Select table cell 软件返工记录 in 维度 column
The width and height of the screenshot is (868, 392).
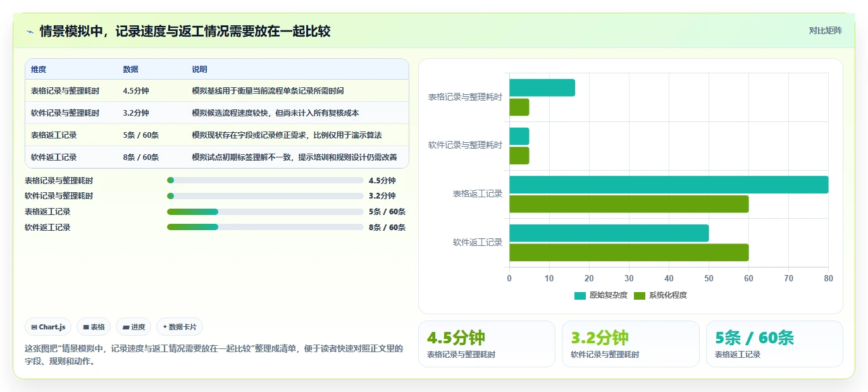(54, 157)
